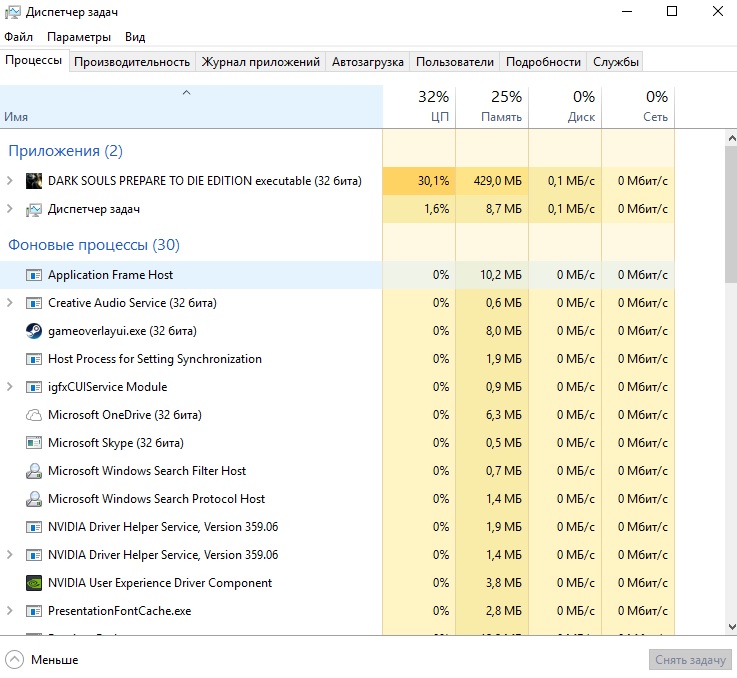
Task: Click the vertical scrollbar thumb
Action: (x=731, y=214)
